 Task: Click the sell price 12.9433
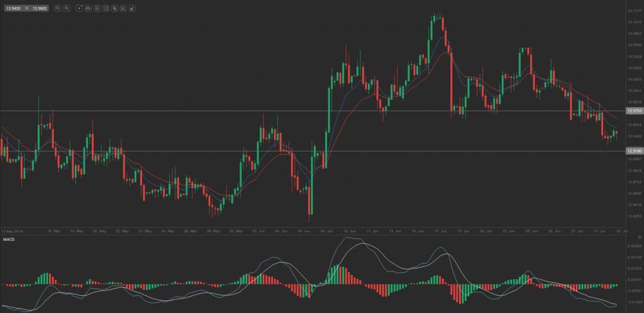point(13,8)
